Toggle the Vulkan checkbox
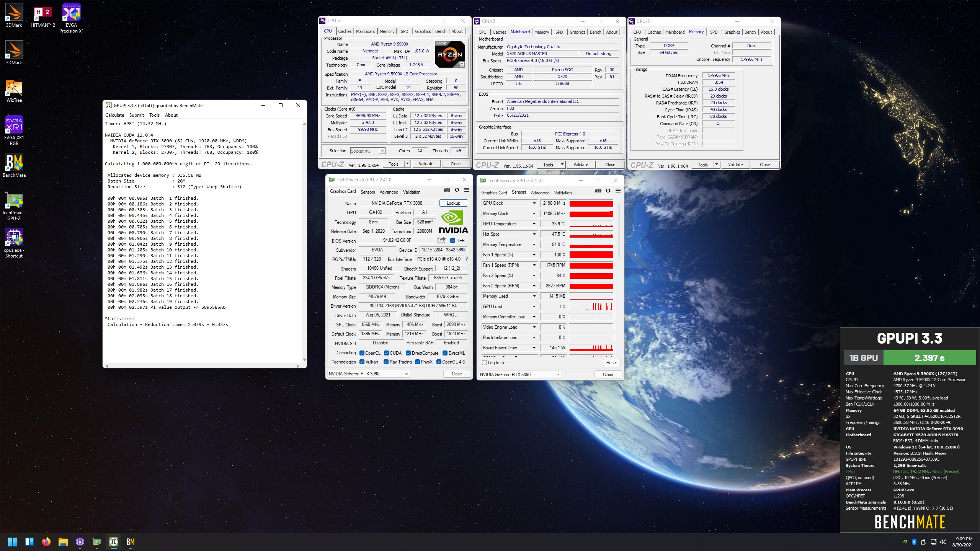 (x=362, y=362)
